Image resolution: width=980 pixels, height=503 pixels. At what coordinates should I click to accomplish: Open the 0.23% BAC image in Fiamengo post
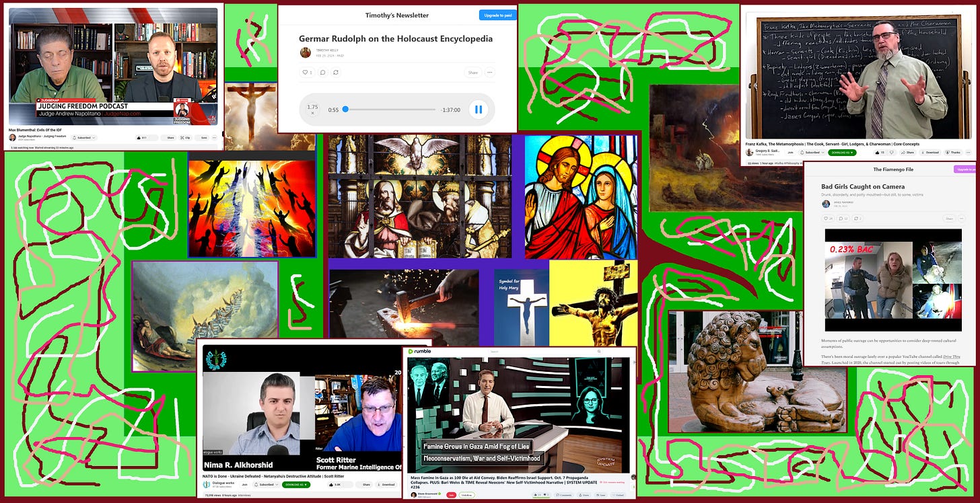894,279
